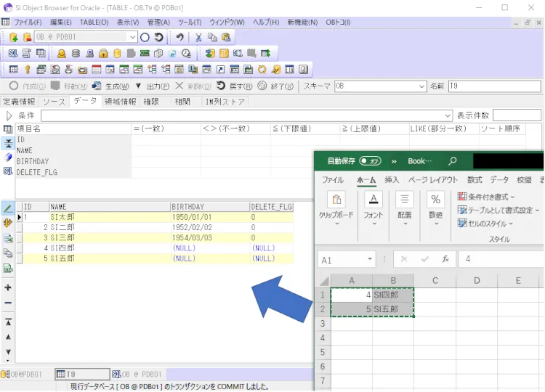545x392 pixels.
Task: Click the minus icon to delete row
Action: pyautogui.click(x=8, y=303)
